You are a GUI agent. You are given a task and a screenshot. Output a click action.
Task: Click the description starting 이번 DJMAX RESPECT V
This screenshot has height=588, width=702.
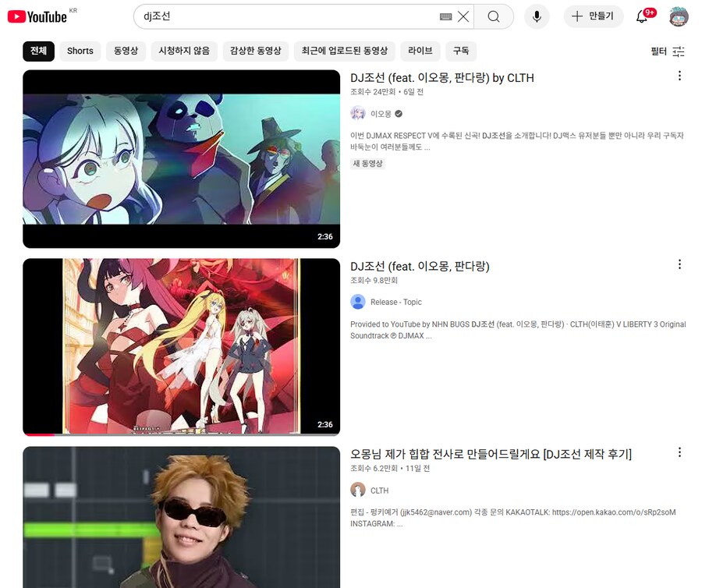tap(516, 141)
